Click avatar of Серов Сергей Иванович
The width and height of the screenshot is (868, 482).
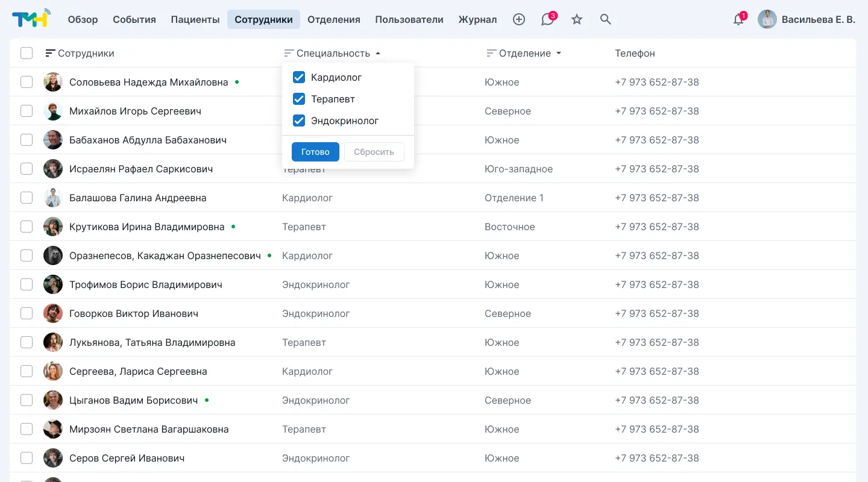coord(53,458)
